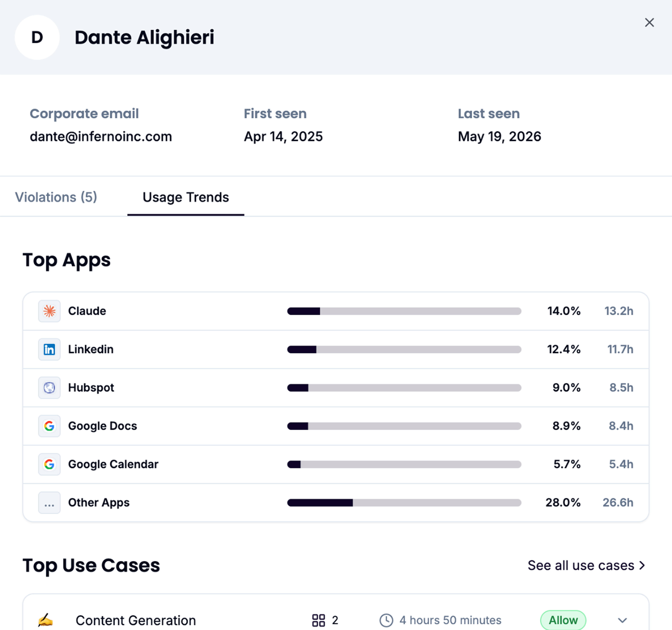Viewport: 672px width, 630px height.
Task: Click the D avatar circle
Action: pos(37,37)
